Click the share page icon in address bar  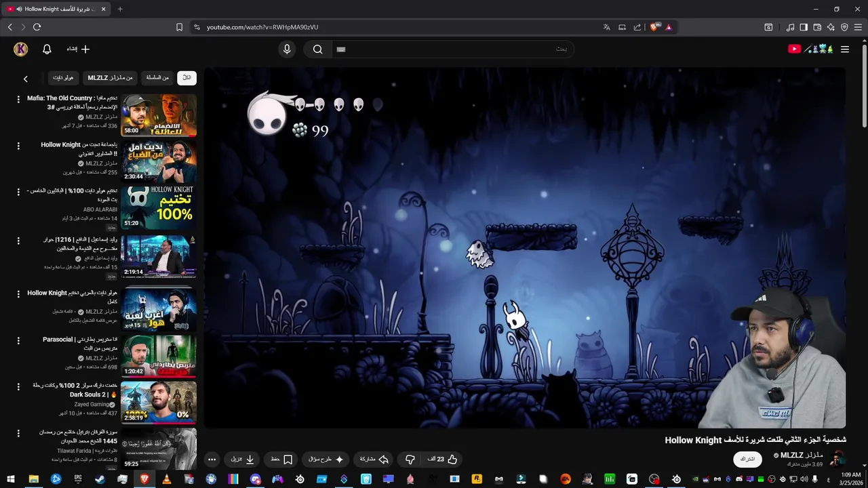point(637,27)
